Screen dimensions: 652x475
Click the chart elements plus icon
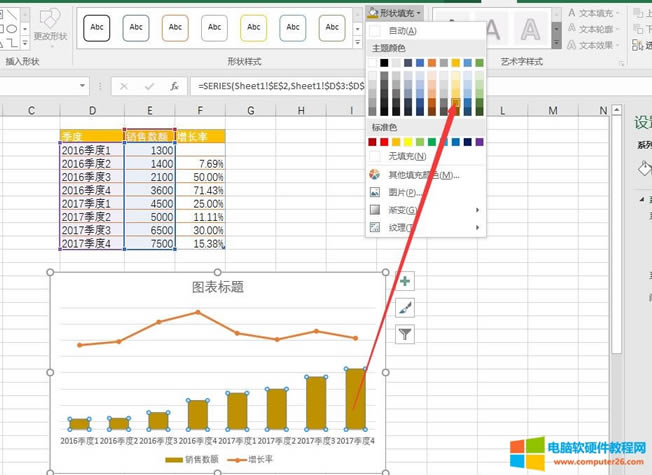coord(405,282)
